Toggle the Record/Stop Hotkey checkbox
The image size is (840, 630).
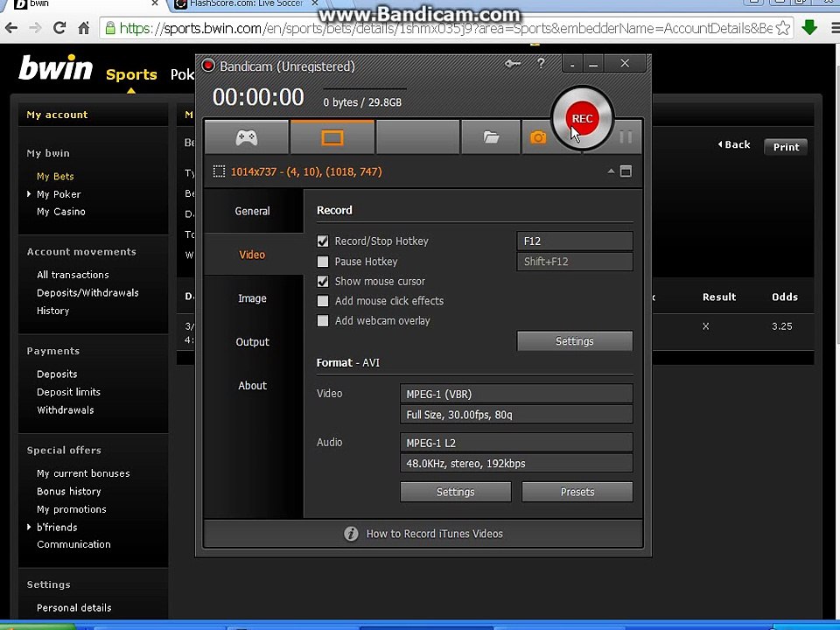coord(323,241)
